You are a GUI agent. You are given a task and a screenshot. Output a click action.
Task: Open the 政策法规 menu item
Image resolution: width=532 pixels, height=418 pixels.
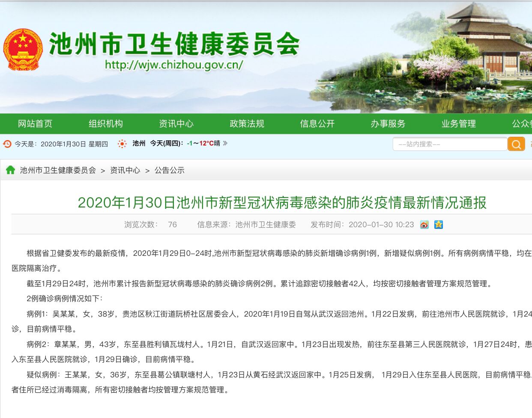pyautogui.click(x=247, y=124)
